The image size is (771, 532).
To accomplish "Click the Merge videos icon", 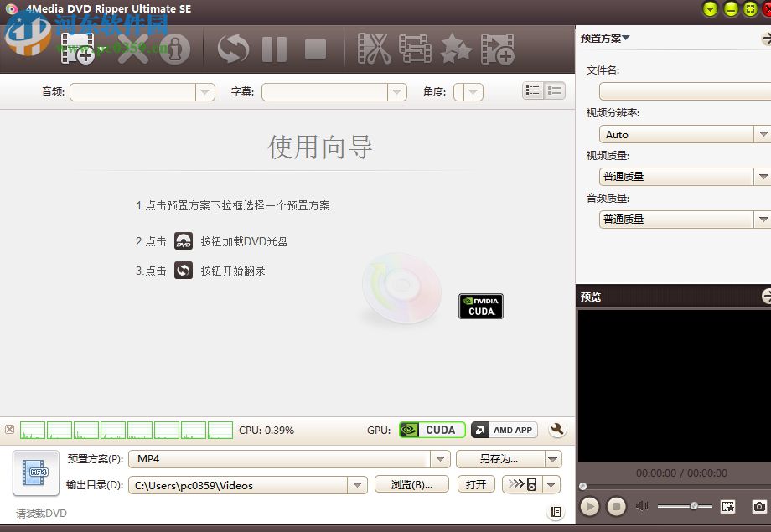I will 415,48.
